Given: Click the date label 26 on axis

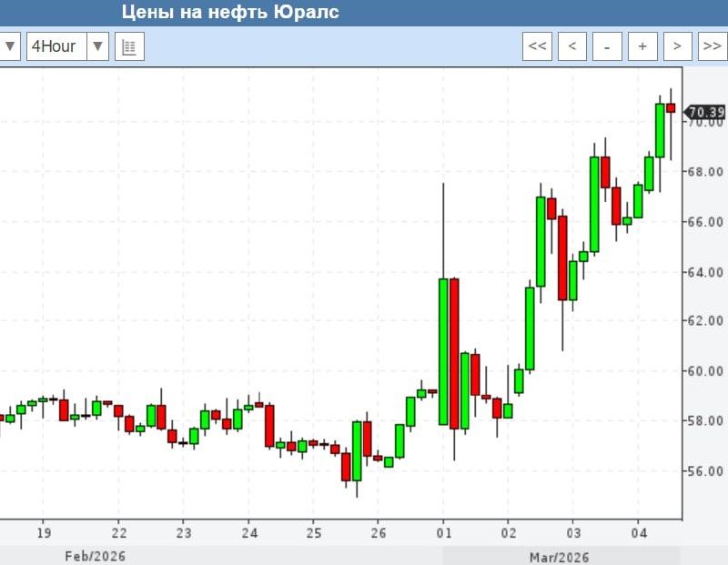Looking at the screenshot, I should click(379, 533).
